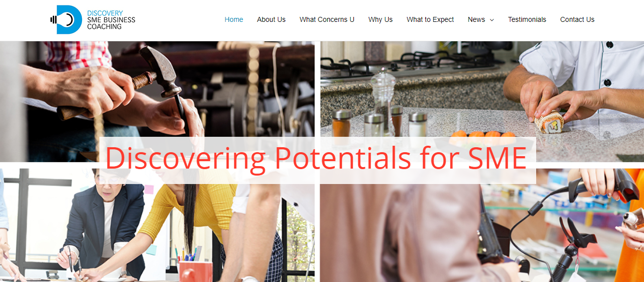This screenshot has width=644, height=282.
Task: Click the woman in yellow sweater
Action: (199, 214)
